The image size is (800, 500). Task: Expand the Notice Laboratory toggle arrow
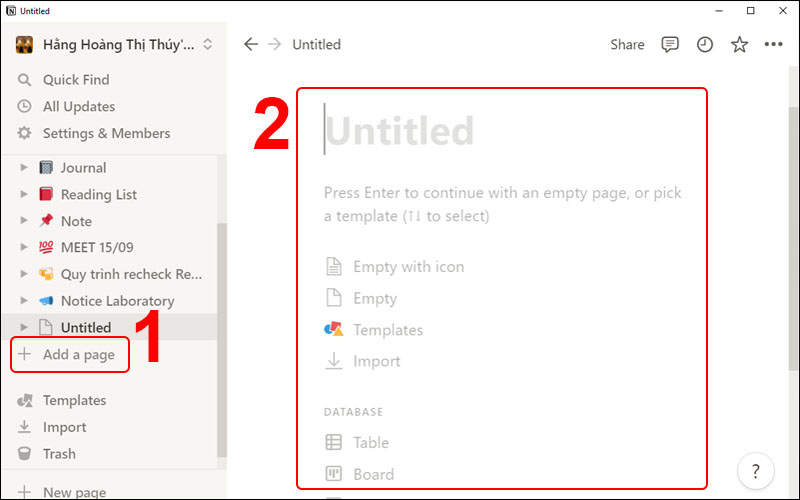point(24,301)
